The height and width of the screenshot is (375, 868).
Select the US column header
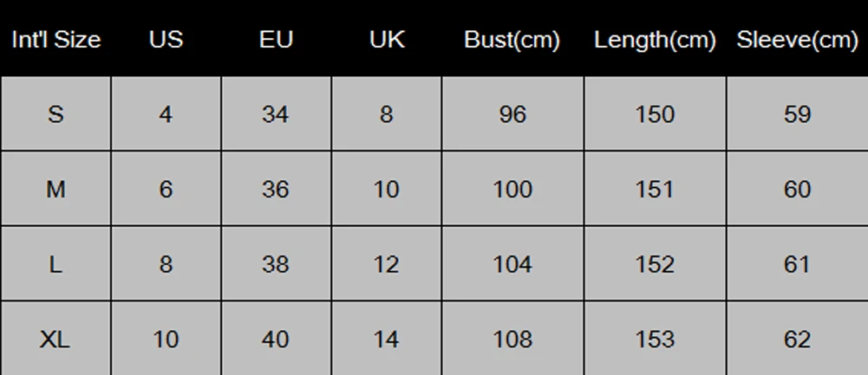pos(166,39)
